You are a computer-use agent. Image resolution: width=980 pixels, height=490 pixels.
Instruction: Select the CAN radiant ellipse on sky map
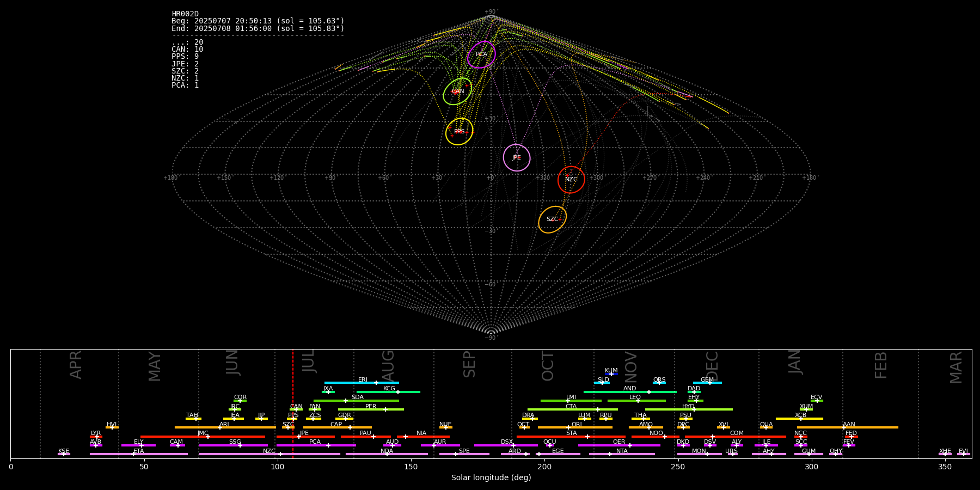tap(457, 91)
